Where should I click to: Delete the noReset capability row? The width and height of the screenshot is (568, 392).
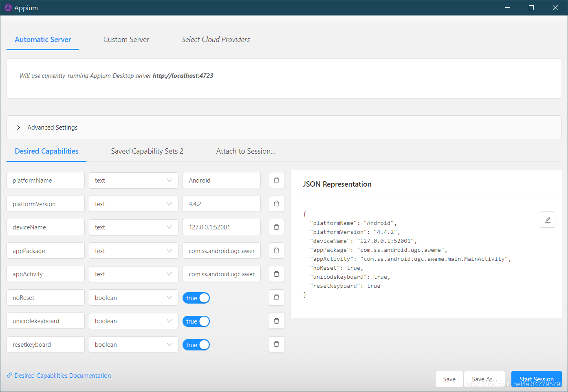pyautogui.click(x=276, y=297)
